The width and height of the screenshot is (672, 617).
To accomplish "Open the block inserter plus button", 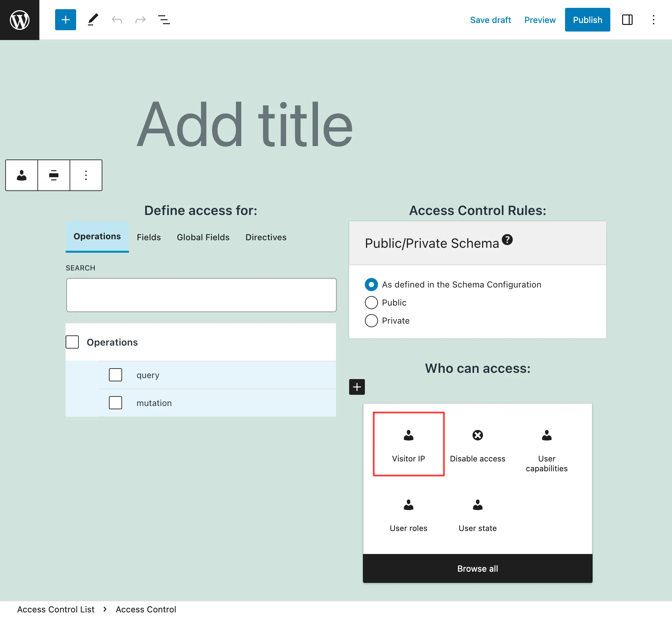I will [x=65, y=20].
